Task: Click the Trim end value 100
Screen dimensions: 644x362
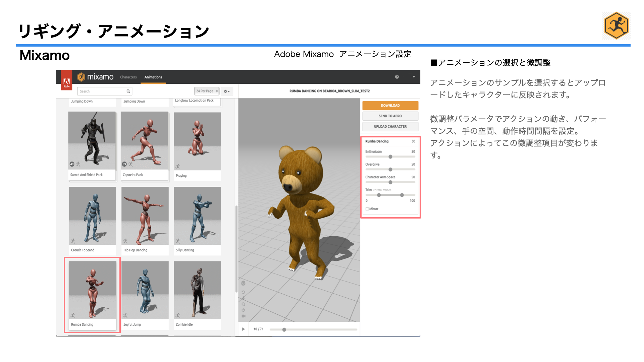Action: tap(412, 201)
